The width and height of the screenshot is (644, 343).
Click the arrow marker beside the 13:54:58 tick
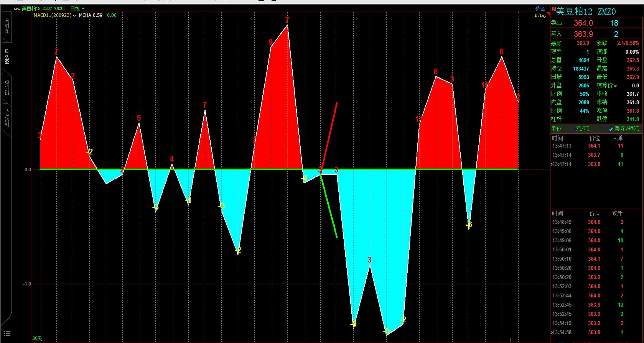click(x=552, y=333)
